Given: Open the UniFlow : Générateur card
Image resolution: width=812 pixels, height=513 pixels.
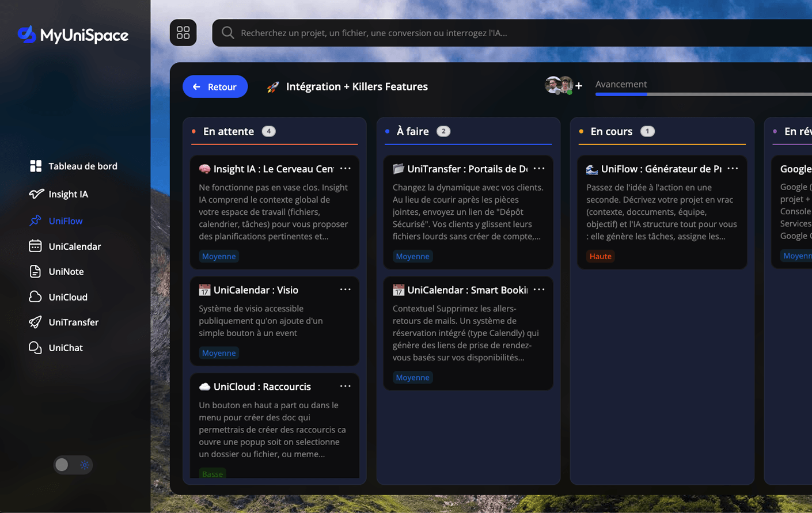Looking at the screenshot, I should point(662,212).
